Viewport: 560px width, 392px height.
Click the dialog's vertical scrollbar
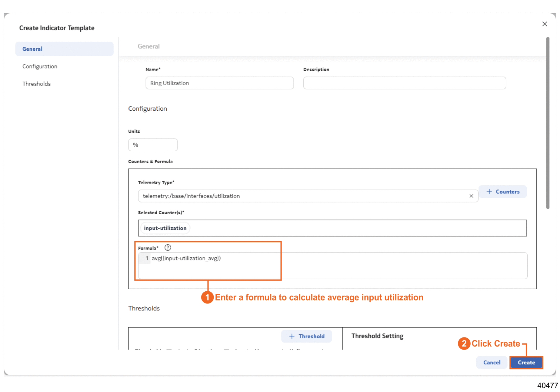pos(548,121)
